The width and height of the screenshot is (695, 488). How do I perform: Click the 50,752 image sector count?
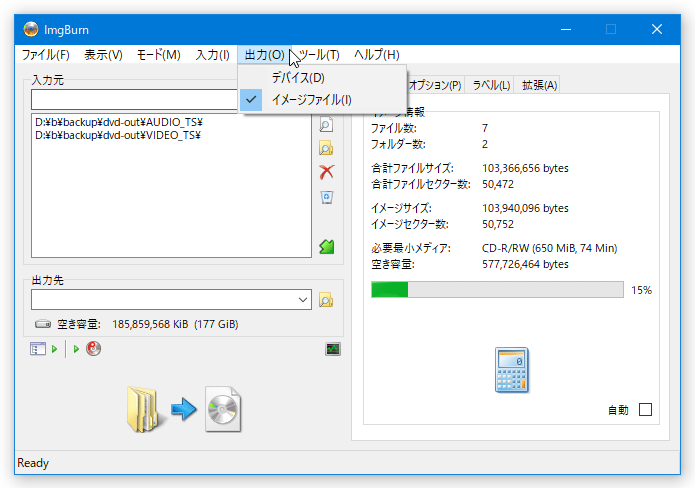click(x=498, y=224)
